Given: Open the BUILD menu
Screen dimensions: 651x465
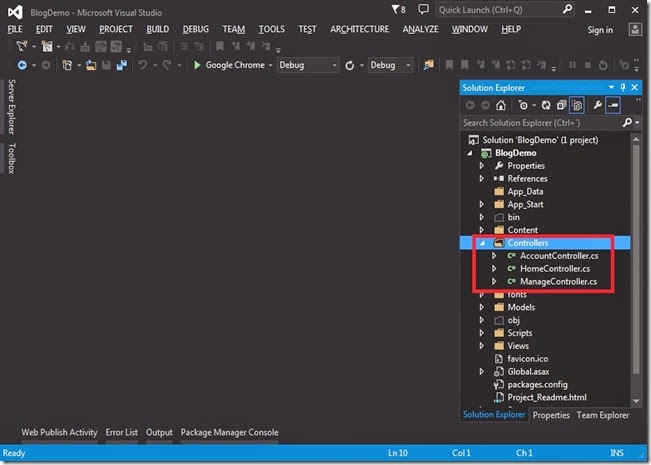Looking at the screenshot, I should (x=158, y=29).
